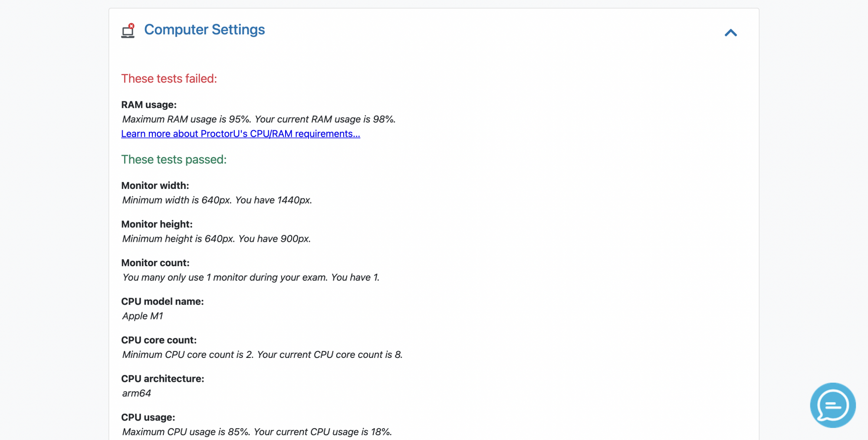Click the computer settings failed-status laptop icon
This screenshot has width=868, height=440.
(128, 31)
